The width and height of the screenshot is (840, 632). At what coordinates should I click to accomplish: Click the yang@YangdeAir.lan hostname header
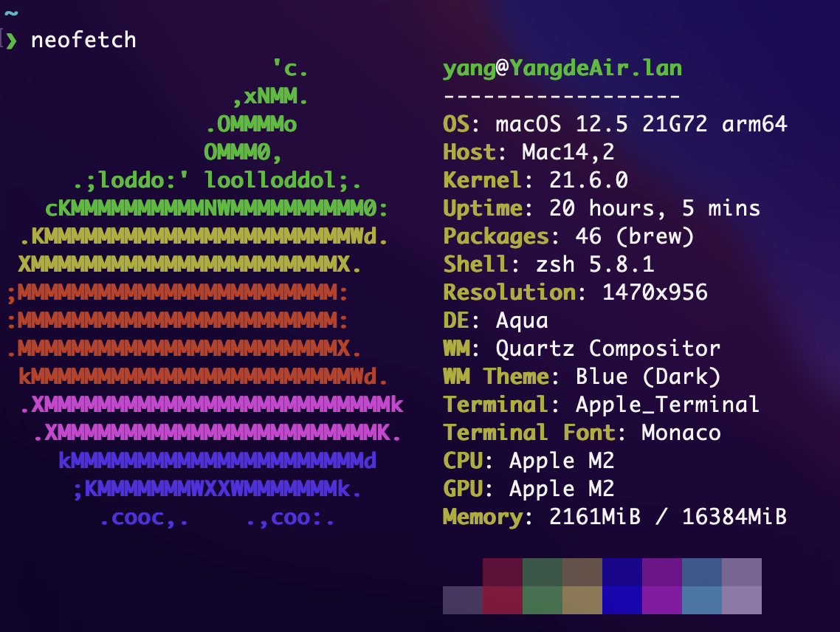561,68
